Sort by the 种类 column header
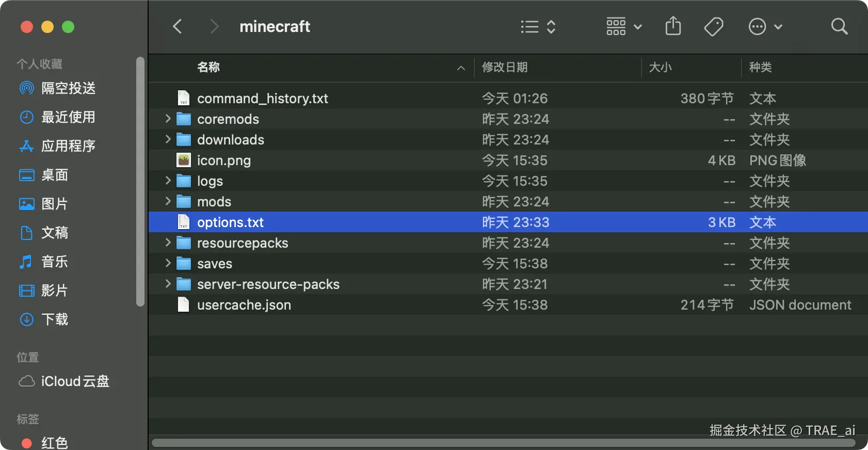 [x=761, y=67]
